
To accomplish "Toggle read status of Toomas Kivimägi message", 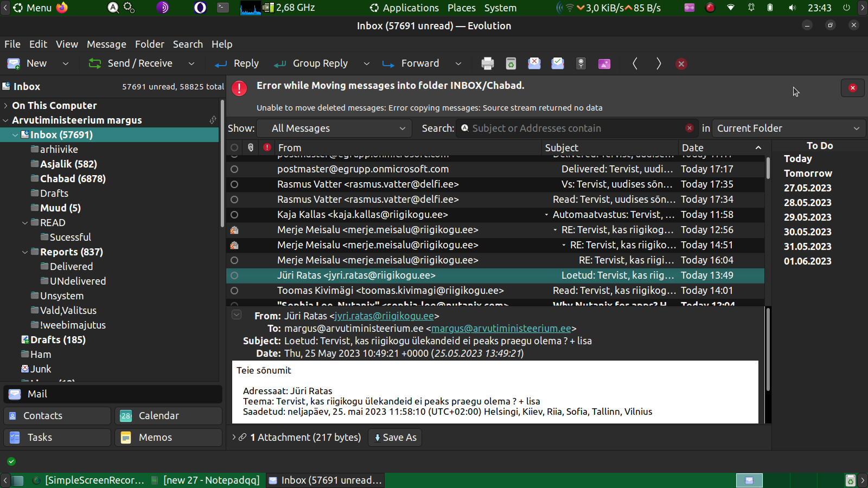I will tap(234, 291).
